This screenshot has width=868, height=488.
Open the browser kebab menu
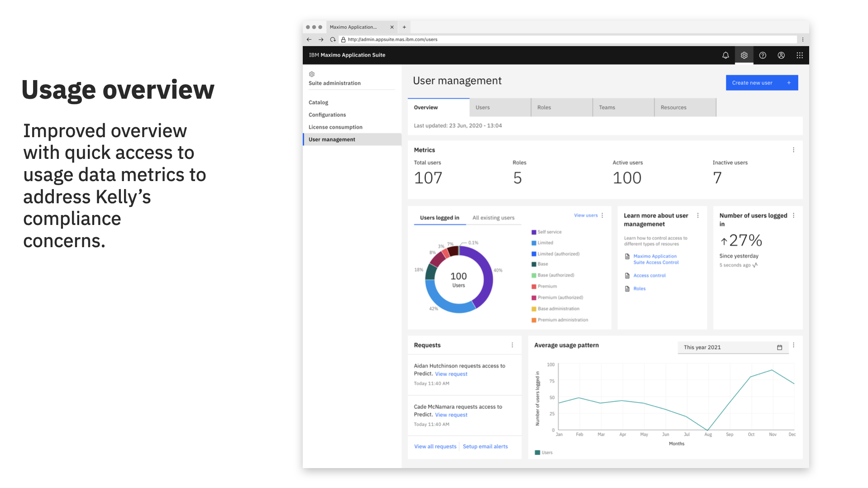pyautogui.click(x=803, y=39)
